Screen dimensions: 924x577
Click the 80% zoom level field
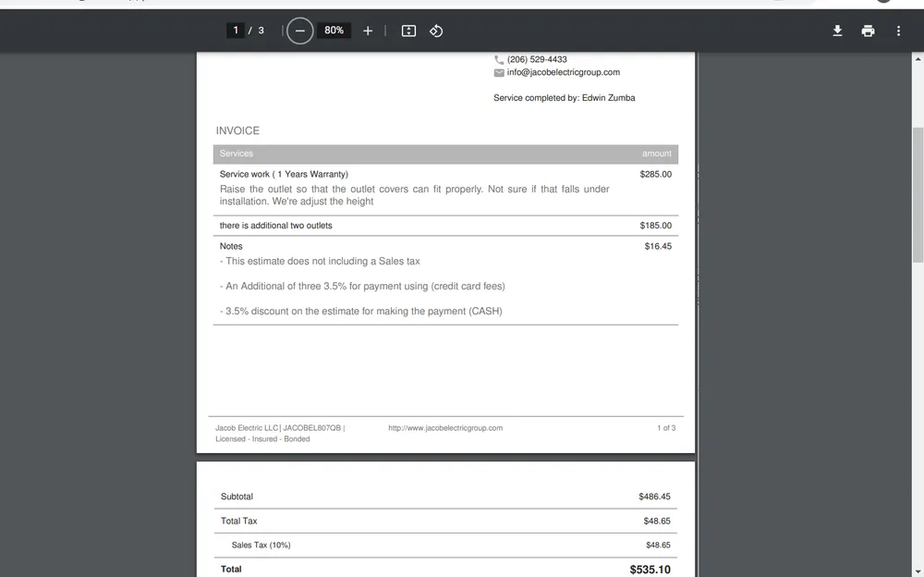(334, 31)
